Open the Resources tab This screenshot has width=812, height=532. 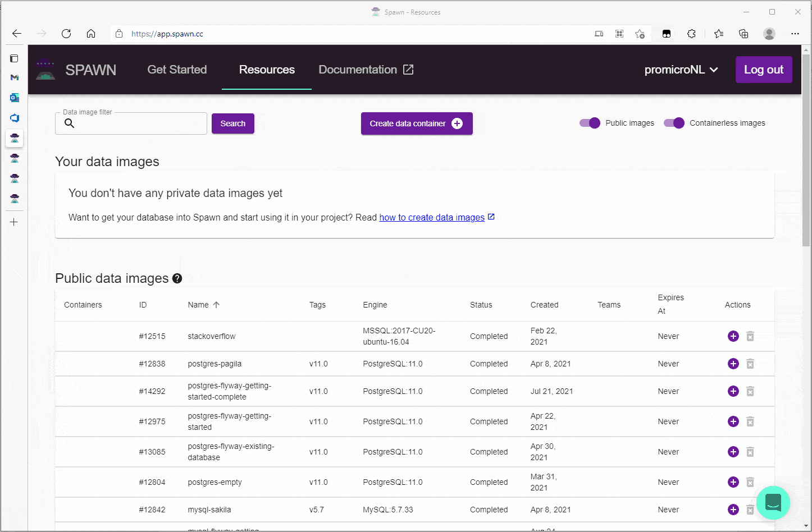tap(267, 70)
